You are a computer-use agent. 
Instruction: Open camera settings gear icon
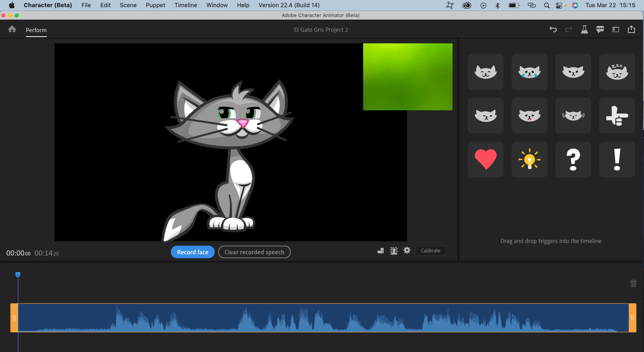coord(407,250)
